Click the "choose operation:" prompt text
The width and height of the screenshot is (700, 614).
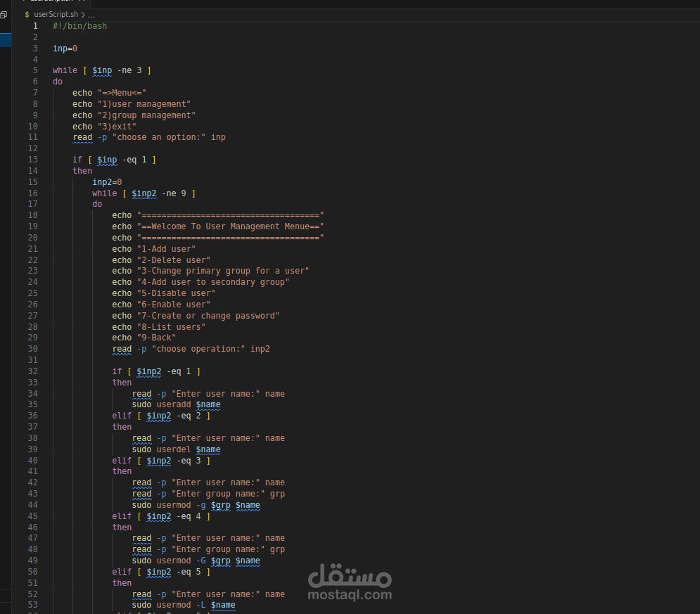click(198, 349)
